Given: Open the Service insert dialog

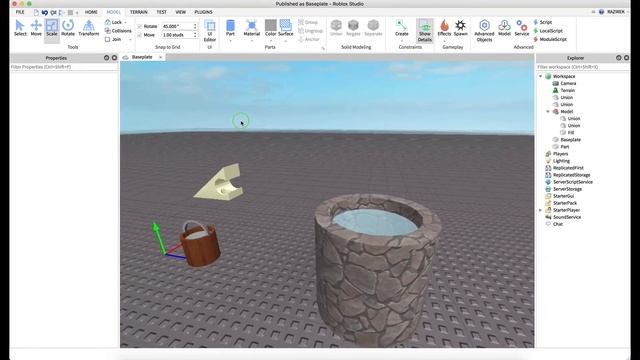Looking at the screenshot, I should point(522,28).
